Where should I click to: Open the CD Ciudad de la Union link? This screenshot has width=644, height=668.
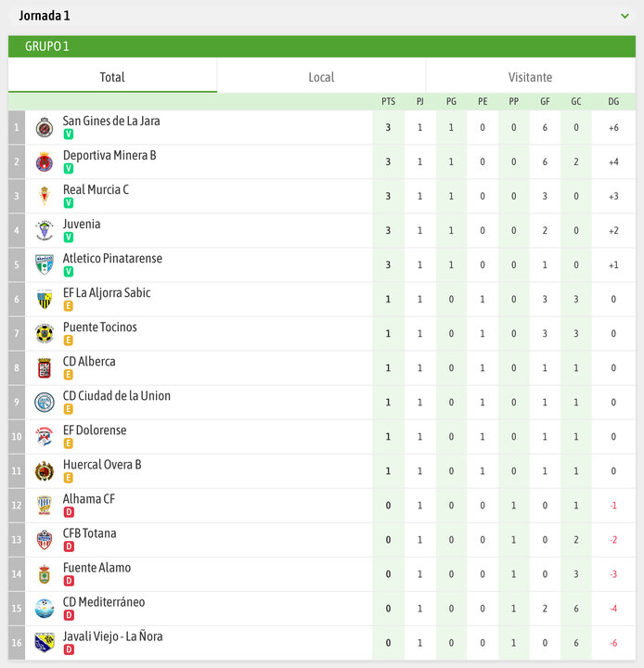(x=117, y=396)
